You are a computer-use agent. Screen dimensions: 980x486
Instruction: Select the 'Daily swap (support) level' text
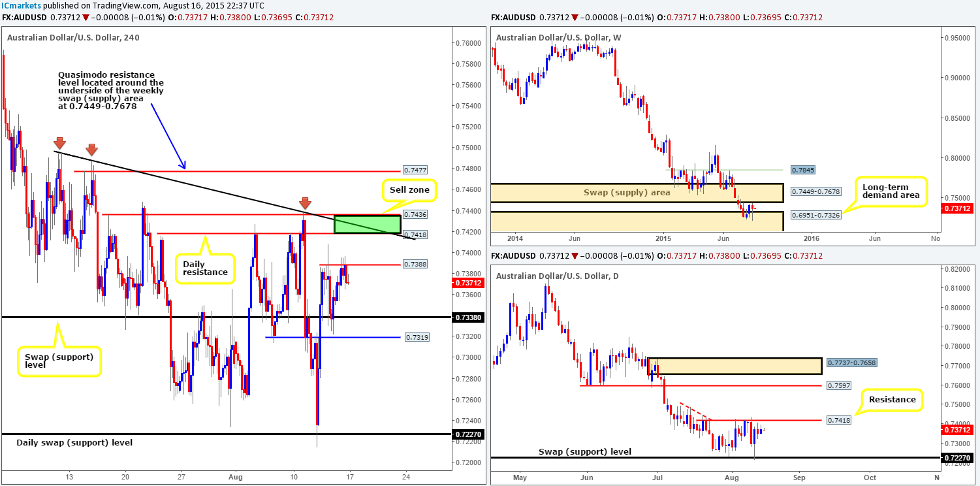point(74,442)
